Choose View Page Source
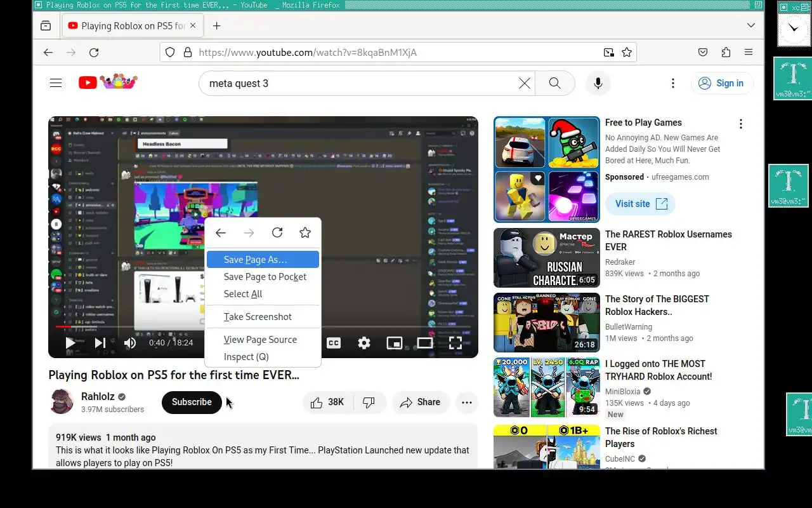812x508 pixels. click(x=263, y=340)
